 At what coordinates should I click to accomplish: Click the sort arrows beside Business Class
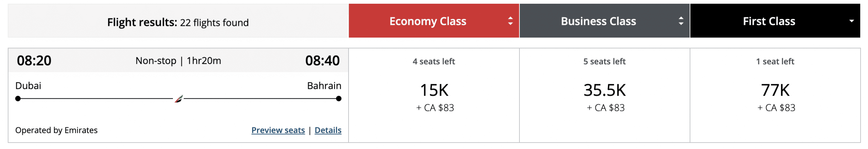coord(680,21)
